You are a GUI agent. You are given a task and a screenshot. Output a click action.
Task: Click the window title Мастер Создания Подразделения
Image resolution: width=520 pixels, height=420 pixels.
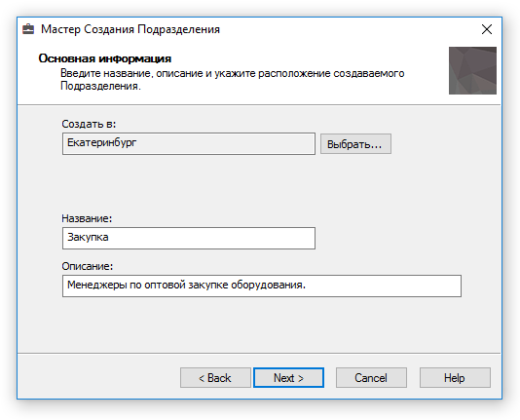tap(130, 29)
